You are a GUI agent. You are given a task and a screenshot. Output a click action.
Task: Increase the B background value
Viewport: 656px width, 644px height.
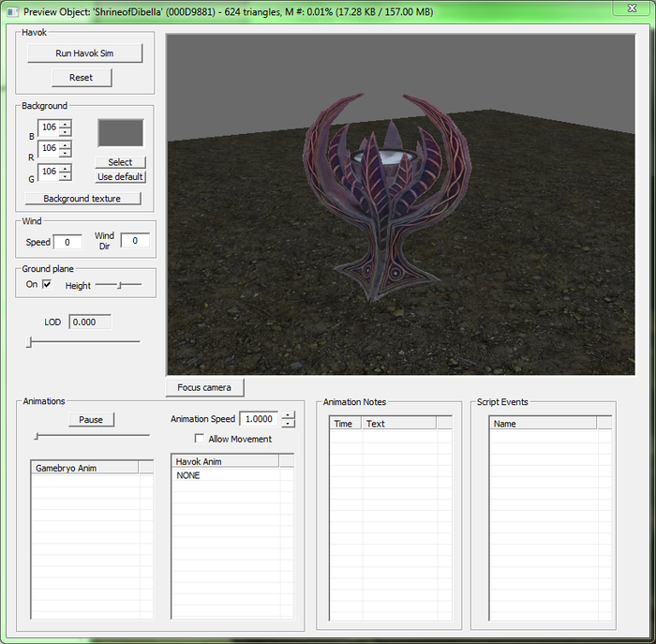[65, 124]
